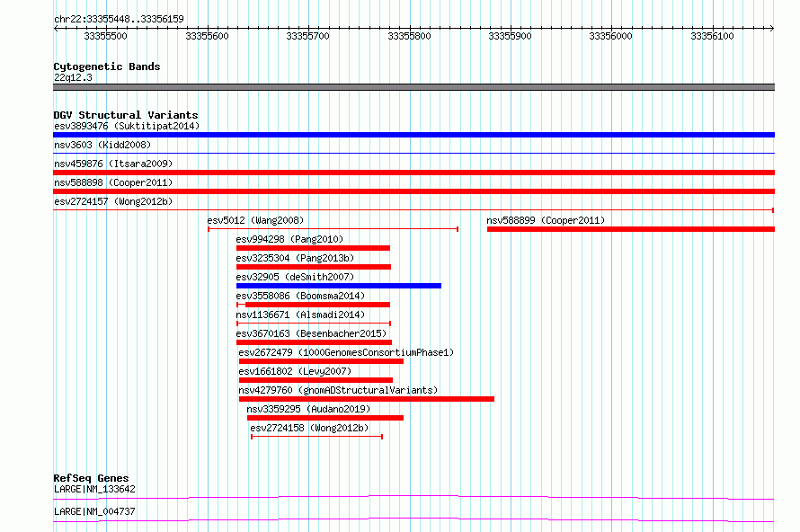Click the thin red line under esv5012 (Wang2008)
The image size is (800, 532).
point(333,229)
